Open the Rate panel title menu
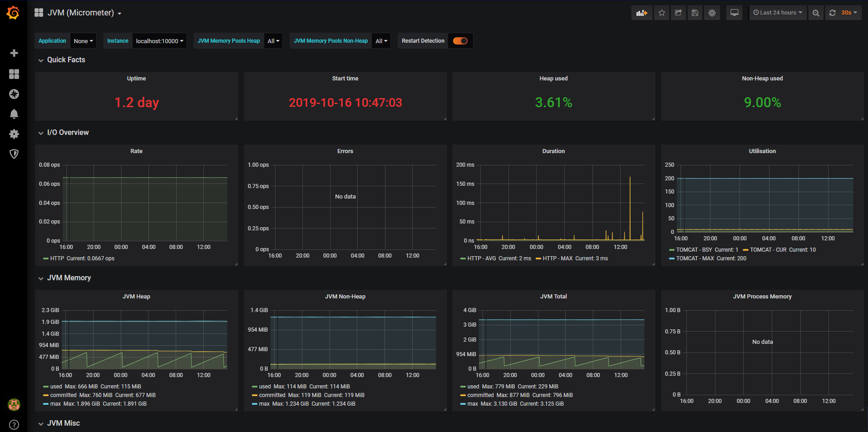Image resolution: width=868 pixels, height=432 pixels. click(x=136, y=151)
